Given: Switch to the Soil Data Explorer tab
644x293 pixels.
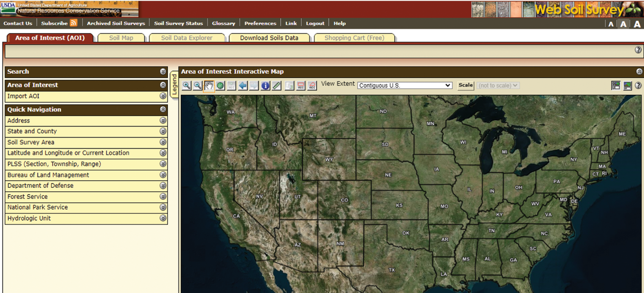Looking at the screenshot, I should tap(187, 38).
